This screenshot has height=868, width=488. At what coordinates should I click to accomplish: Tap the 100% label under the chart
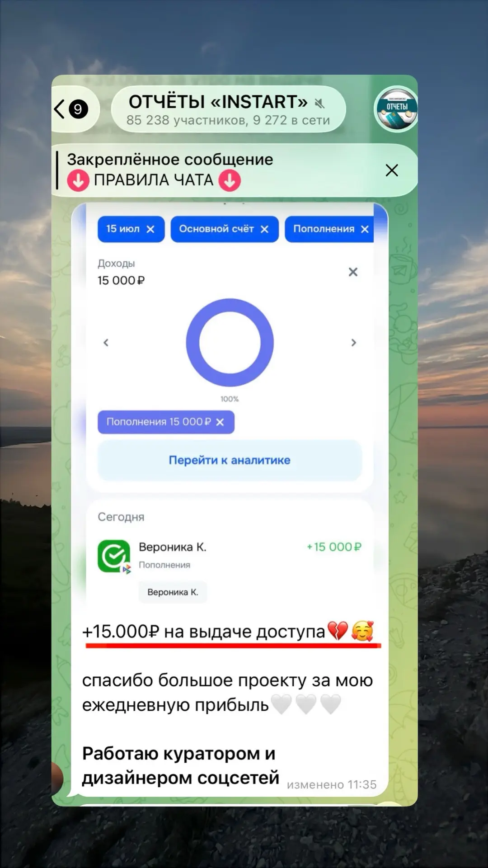(x=230, y=399)
